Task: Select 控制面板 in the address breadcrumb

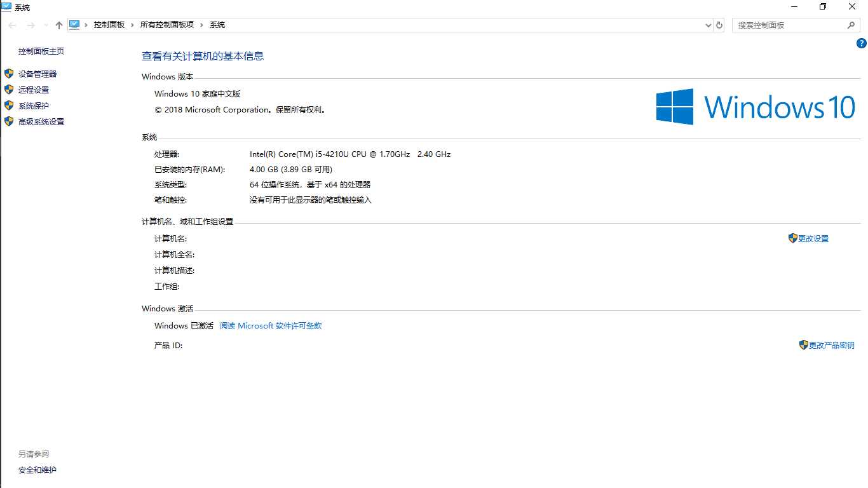Action: [x=109, y=25]
